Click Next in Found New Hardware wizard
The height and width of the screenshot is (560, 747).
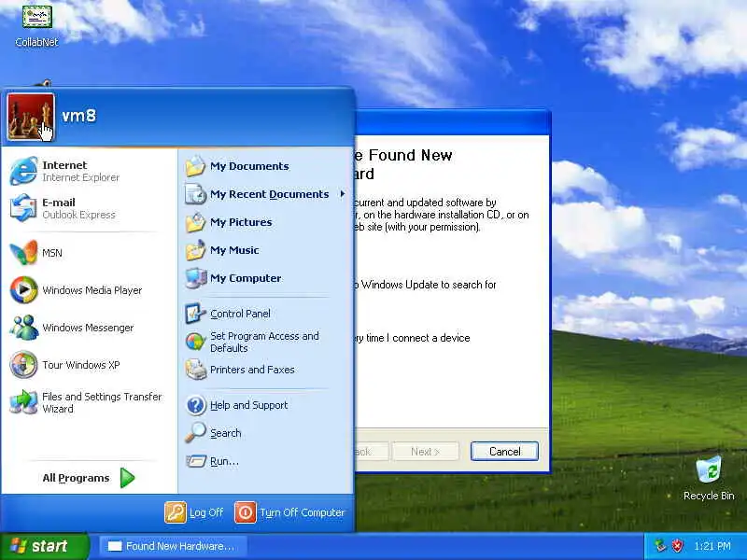coord(426,452)
